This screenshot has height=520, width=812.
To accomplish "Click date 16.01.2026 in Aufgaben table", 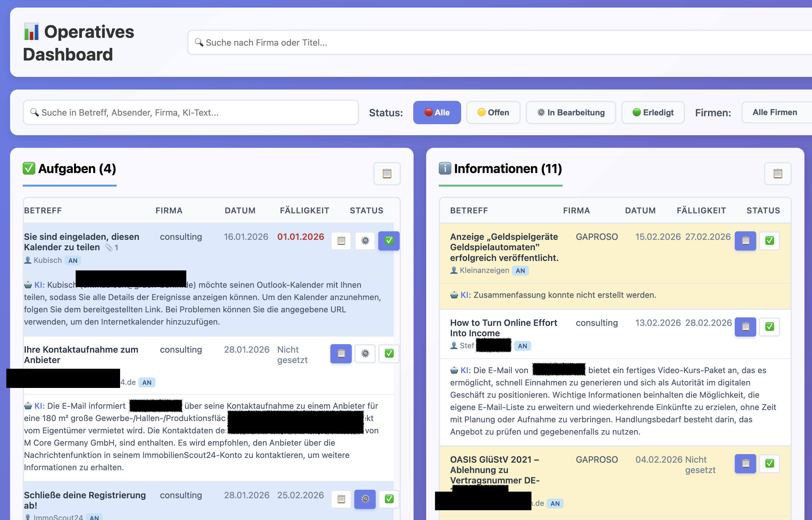I will (246, 237).
